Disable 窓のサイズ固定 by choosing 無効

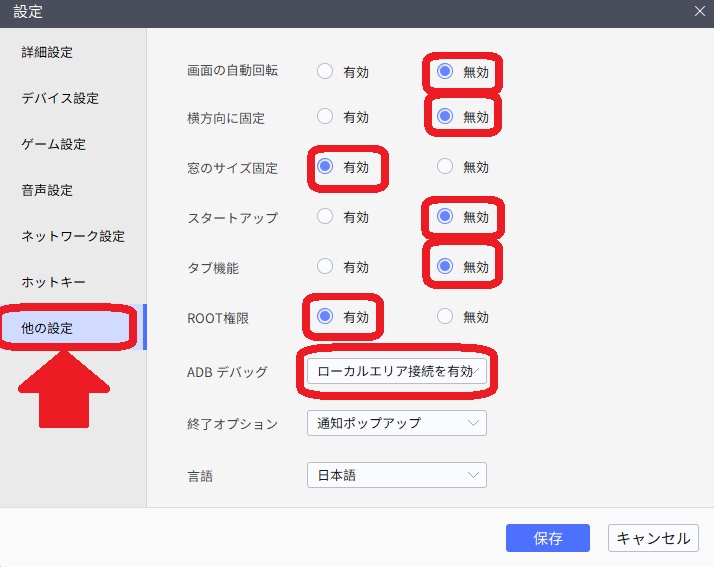tap(445, 167)
